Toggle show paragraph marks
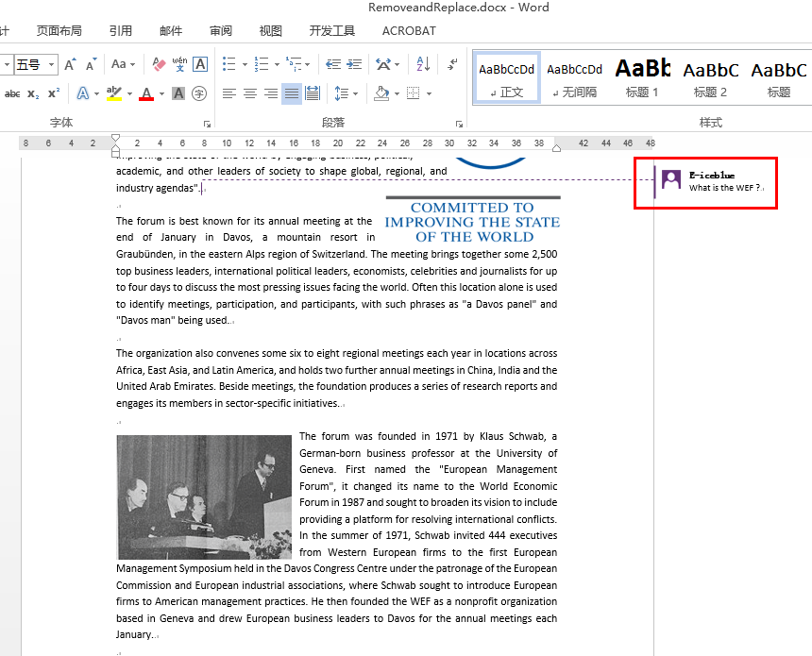 tap(452, 64)
